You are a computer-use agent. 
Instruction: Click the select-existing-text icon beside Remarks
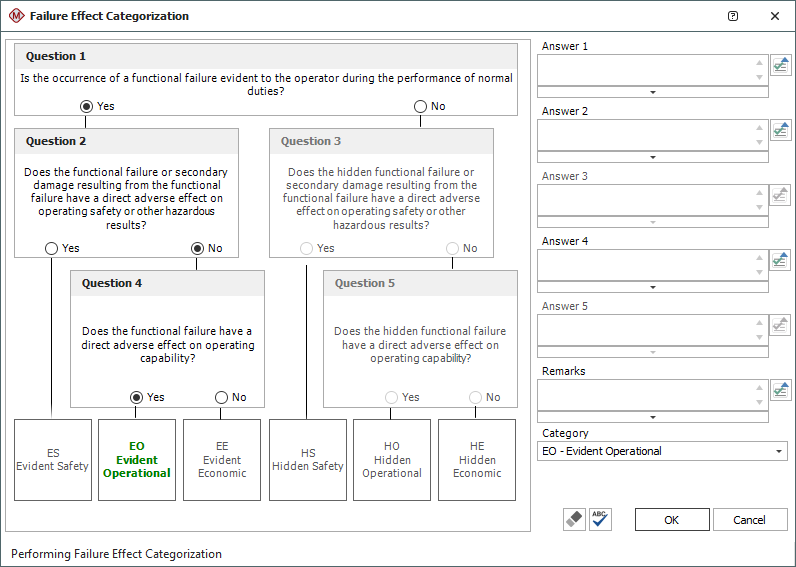tap(780, 390)
